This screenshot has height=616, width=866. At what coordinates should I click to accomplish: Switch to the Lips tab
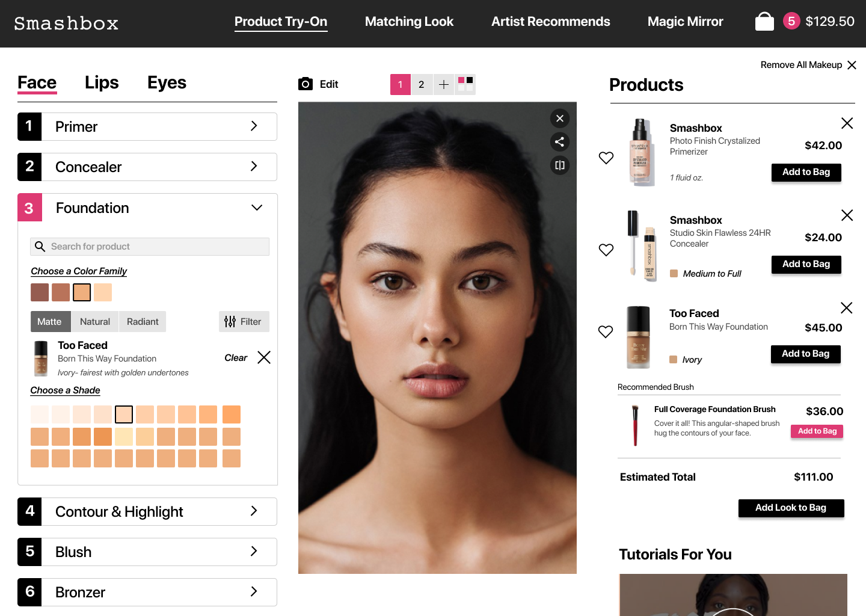point(102,82)
